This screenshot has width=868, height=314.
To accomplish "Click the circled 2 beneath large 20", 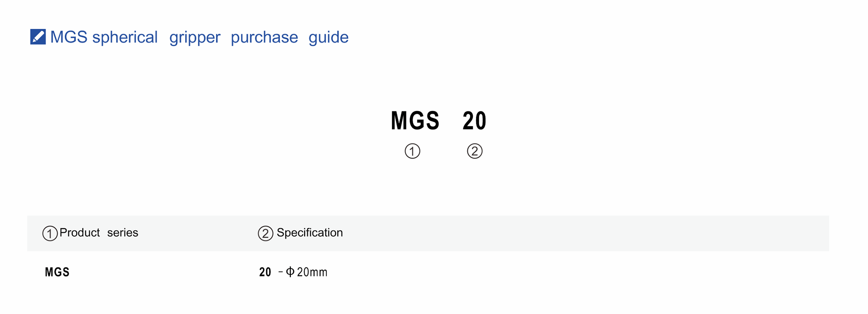I will point(475,151).
